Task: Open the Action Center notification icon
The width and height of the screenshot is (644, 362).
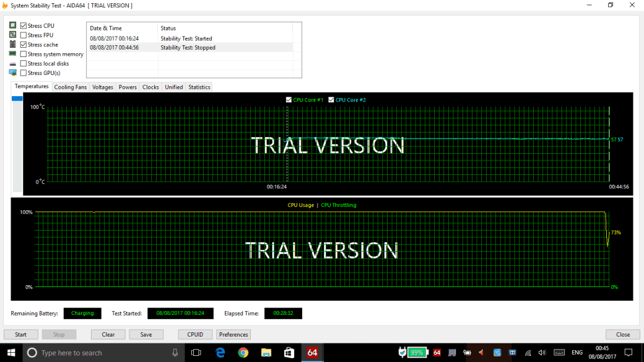Action: pos(628,352)
